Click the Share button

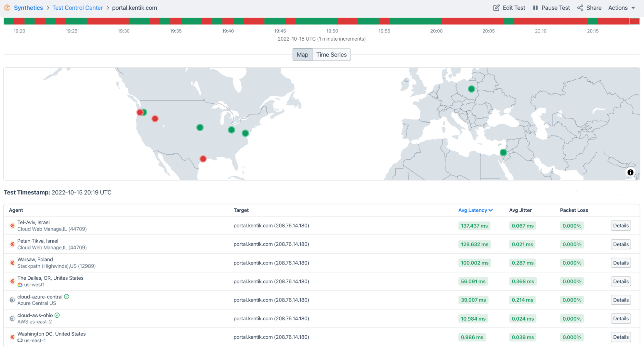pos(589,8)
